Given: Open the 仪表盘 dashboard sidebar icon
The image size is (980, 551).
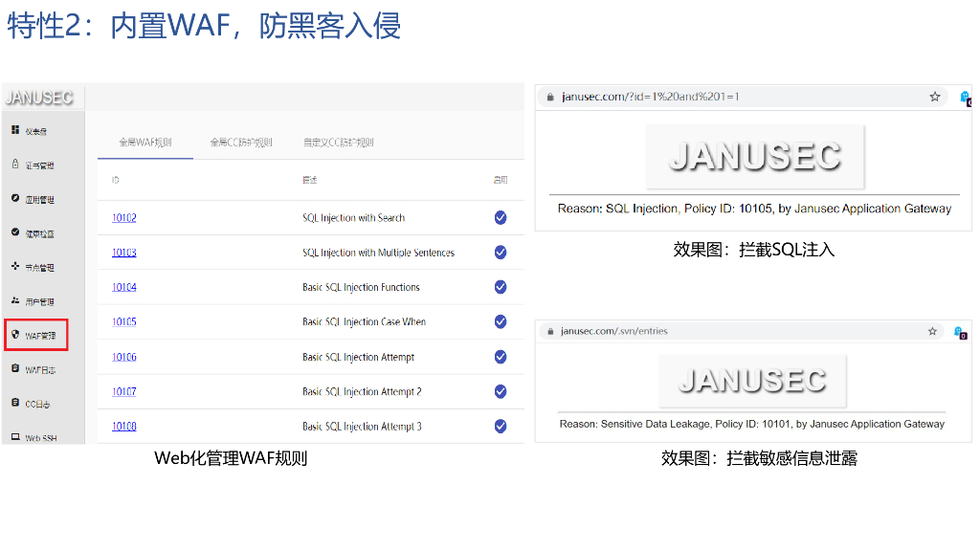Looking at the screenshot, I should point(15,130).
